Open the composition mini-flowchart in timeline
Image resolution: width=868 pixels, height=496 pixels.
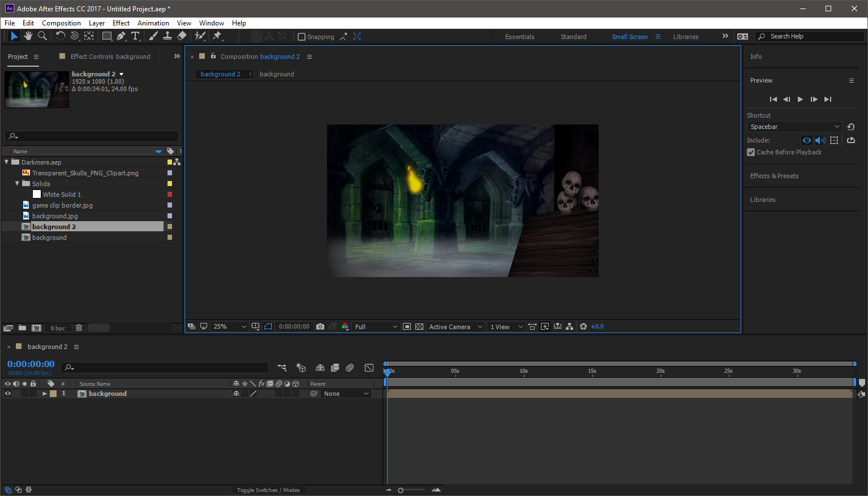tap(282, 368)
